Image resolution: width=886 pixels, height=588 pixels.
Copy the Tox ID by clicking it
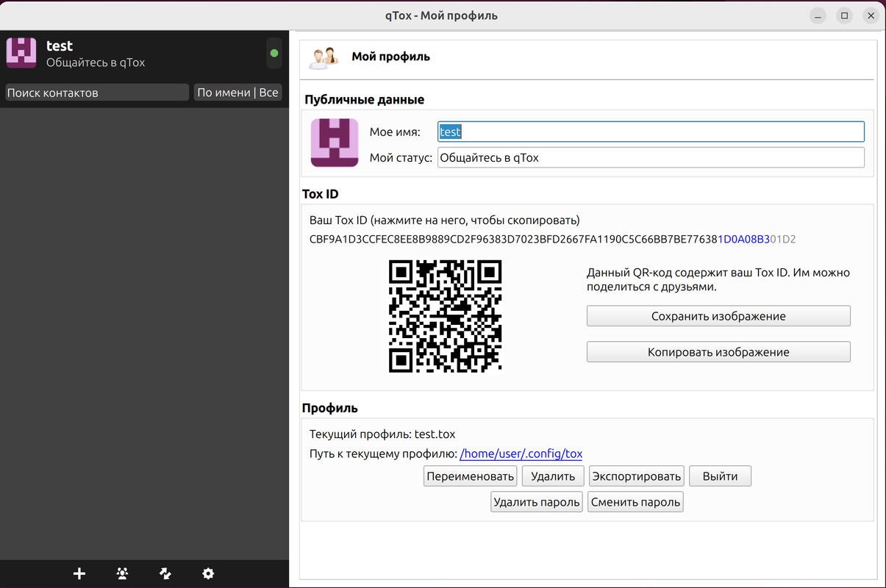coord(553,240)
